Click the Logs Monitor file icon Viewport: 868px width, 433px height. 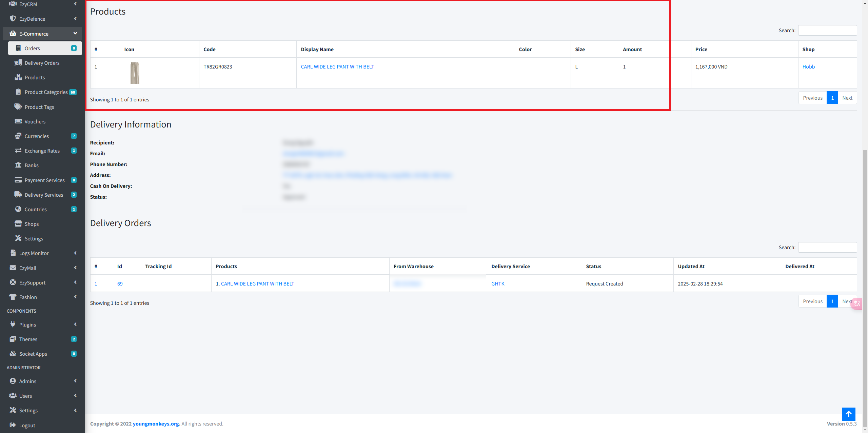pos(13,253)
